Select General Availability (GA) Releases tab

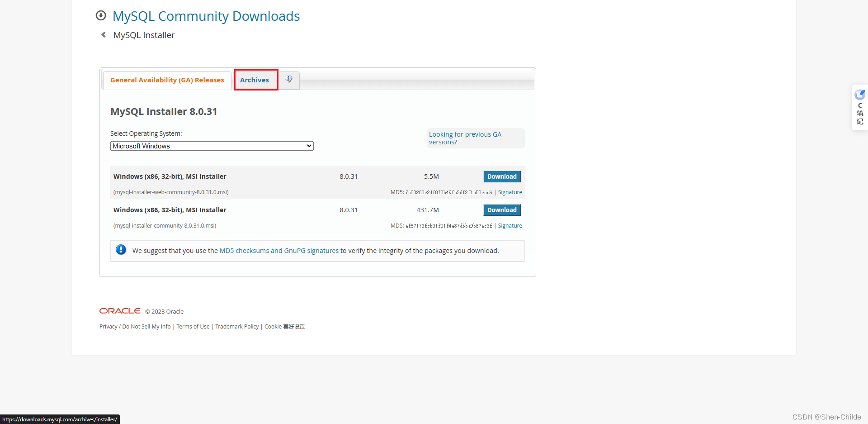(167, 80)
